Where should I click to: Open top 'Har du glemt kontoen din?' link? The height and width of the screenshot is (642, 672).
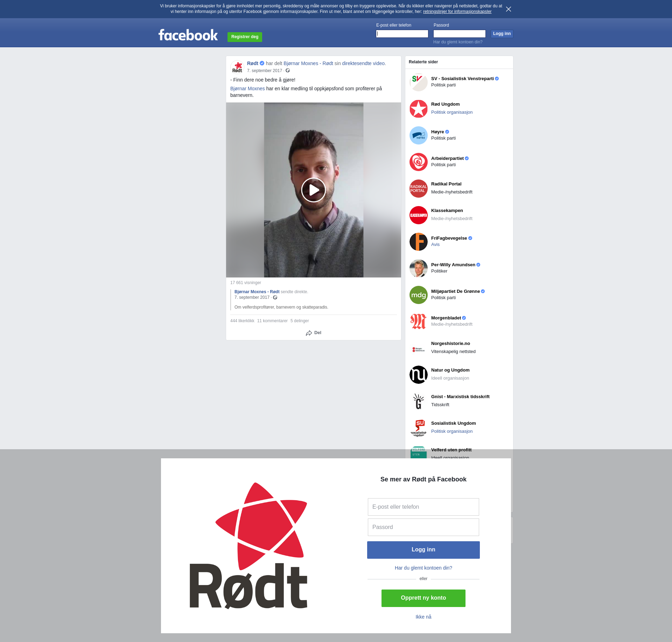pos(458,42)
